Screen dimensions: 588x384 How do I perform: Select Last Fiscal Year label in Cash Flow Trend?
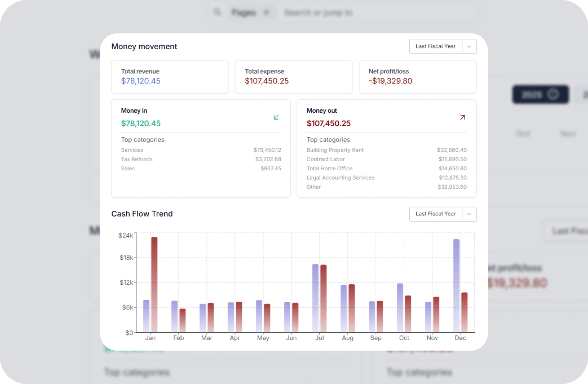point(436,214)
